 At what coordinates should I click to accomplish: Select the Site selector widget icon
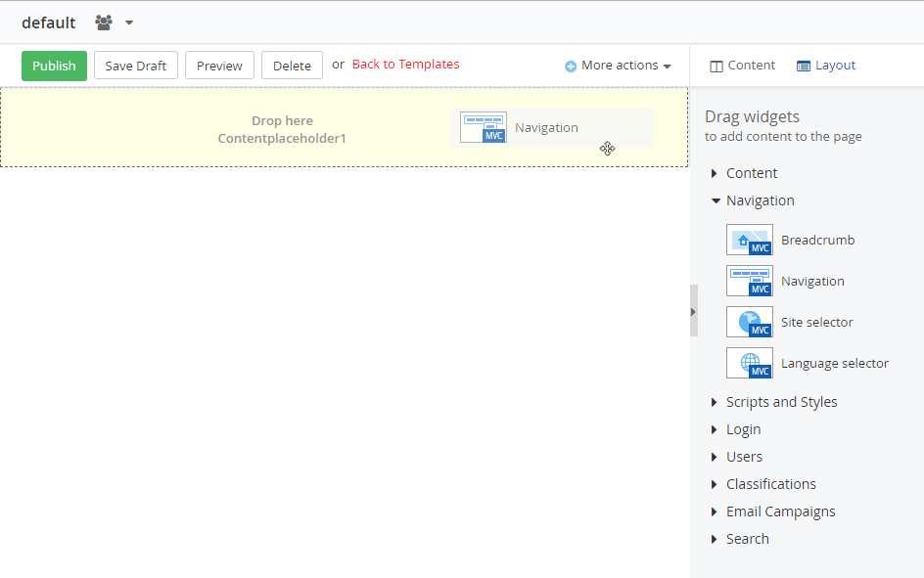(749, 322)
